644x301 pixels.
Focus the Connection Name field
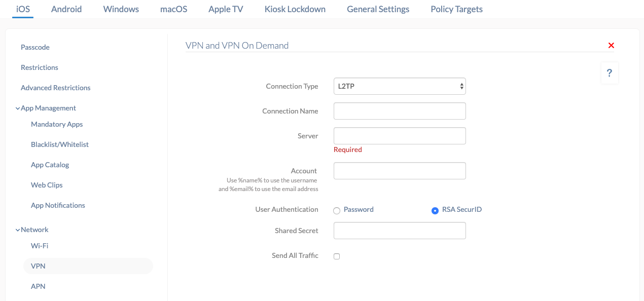(400, 111)
